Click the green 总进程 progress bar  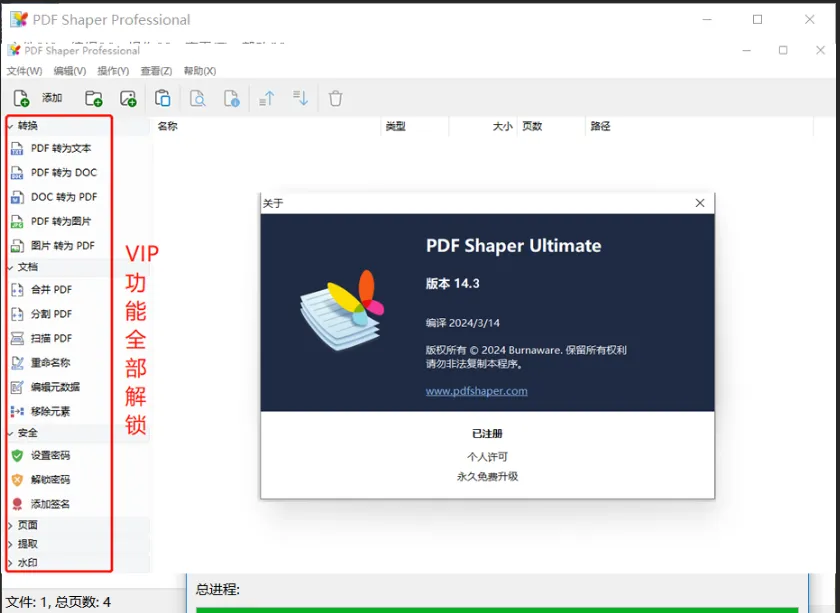[497, 610]
